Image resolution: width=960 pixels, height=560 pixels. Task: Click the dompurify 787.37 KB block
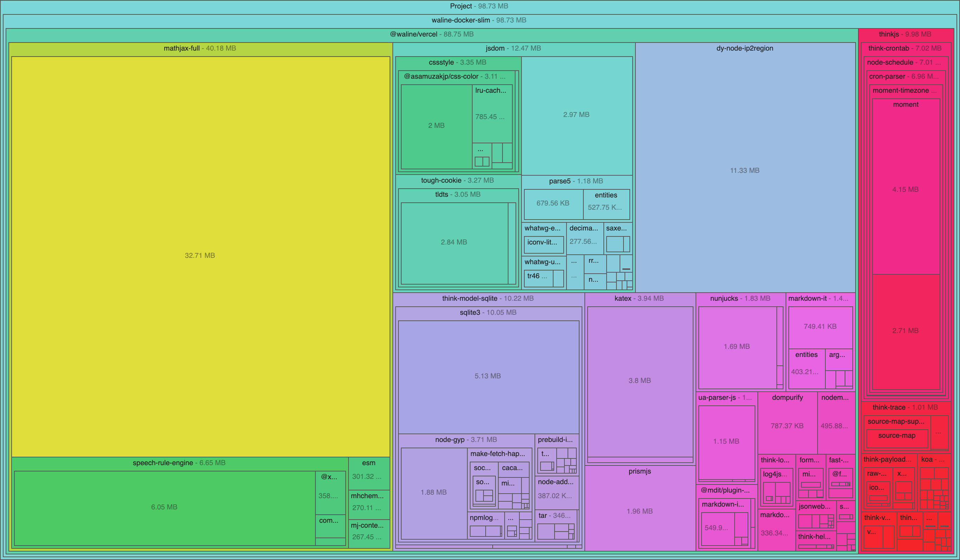787,425
